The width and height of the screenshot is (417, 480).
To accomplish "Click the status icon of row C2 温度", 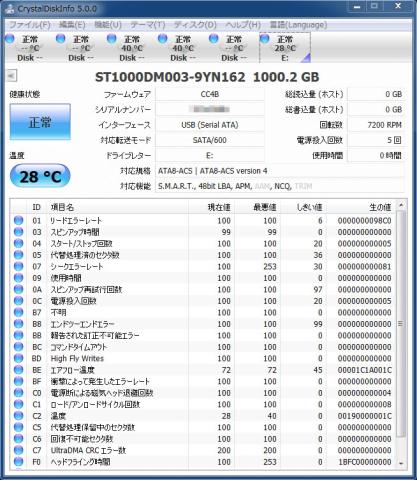I will point(19,416).
